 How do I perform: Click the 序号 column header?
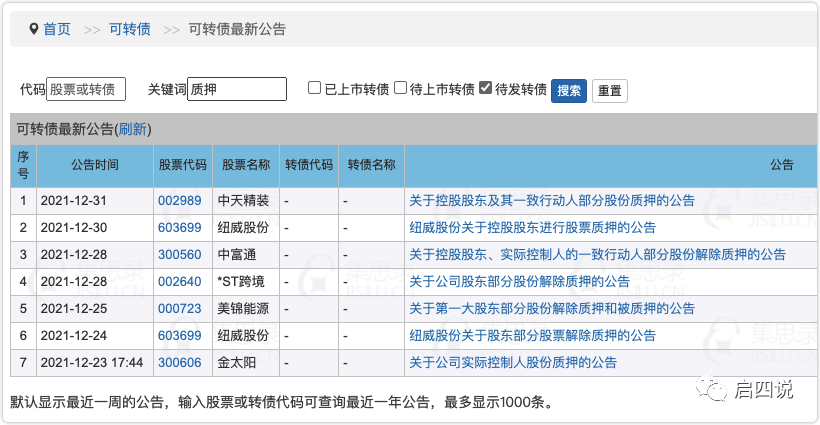pyautogui.click(x=23, y=165)
